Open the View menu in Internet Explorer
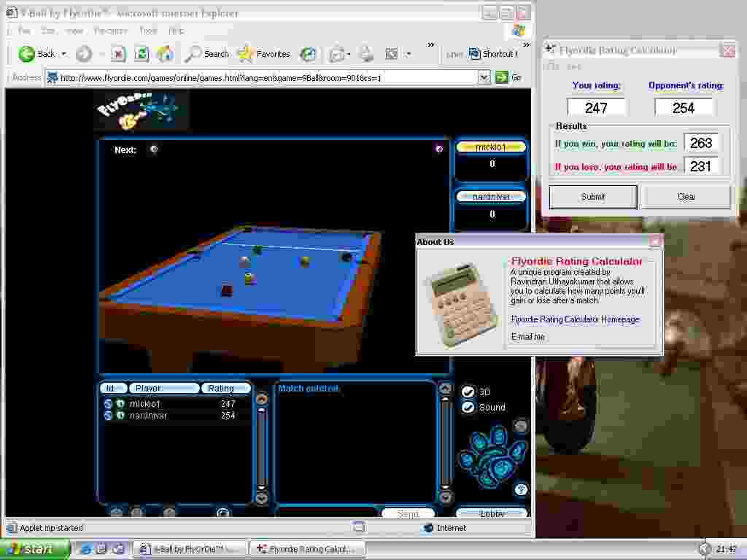Screen dimensions: 747x560 click(x=74, y=31)
